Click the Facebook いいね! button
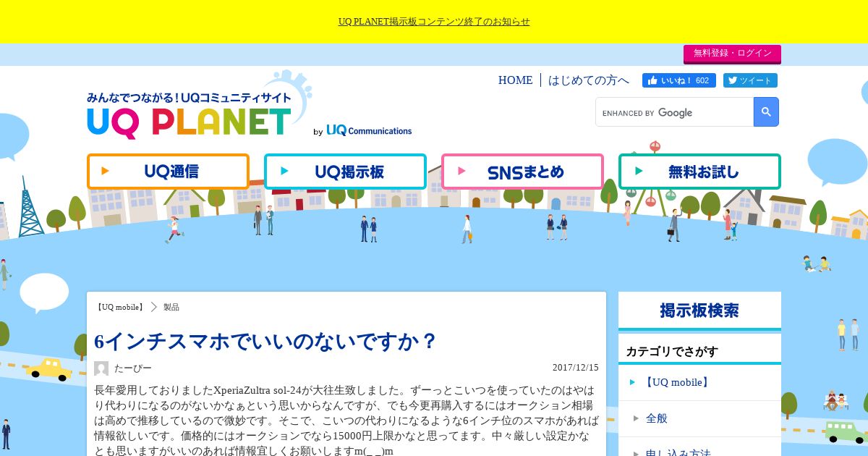This screenshot has height=456, width=868. (678, 80)
